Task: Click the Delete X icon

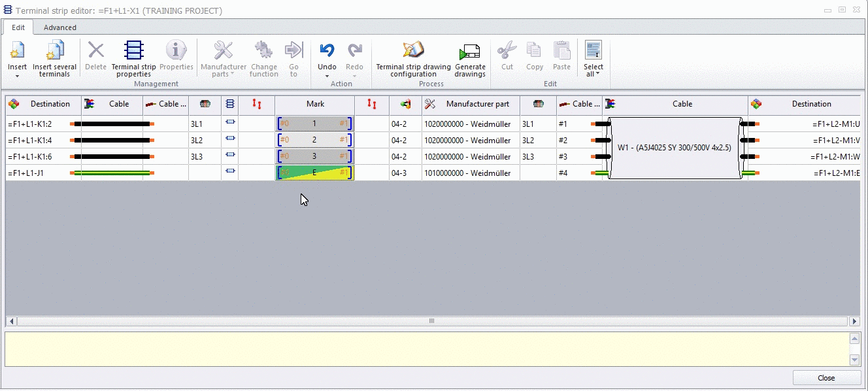Action: [x=96, y=50]
